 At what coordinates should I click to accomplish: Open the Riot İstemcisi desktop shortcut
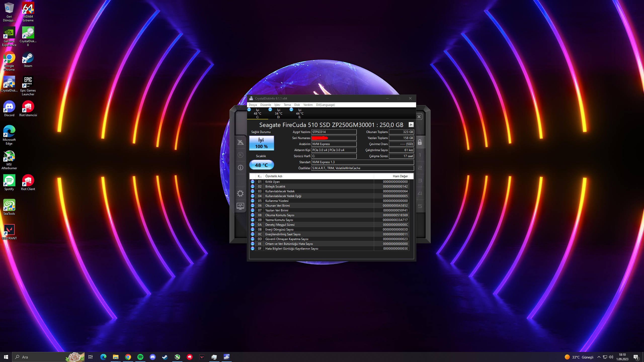(28, 109)
